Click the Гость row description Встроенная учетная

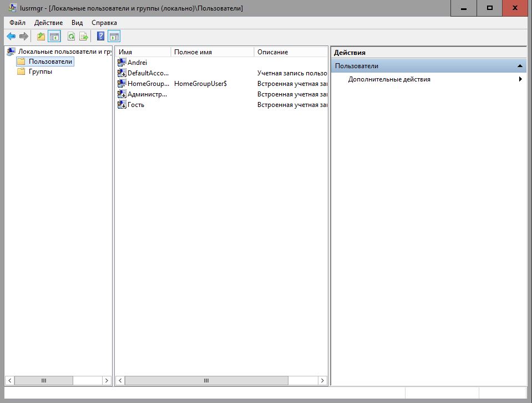coord(292,105)
